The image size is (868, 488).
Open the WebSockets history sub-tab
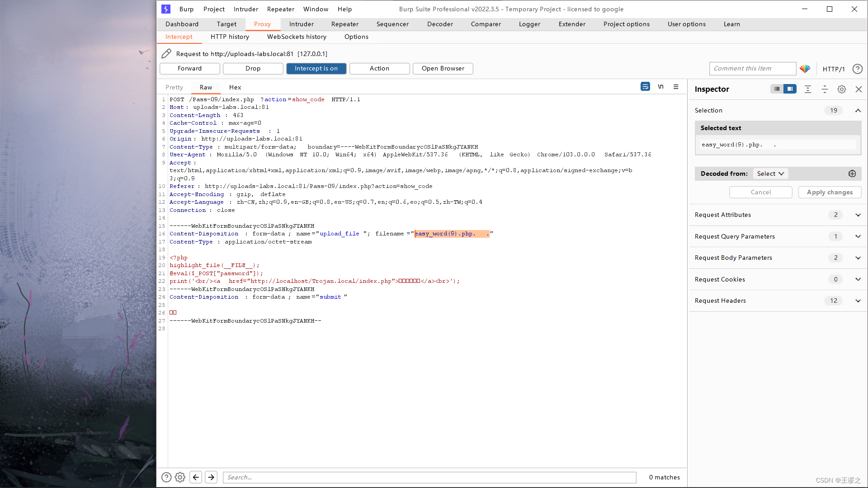[x=297, y=37]
